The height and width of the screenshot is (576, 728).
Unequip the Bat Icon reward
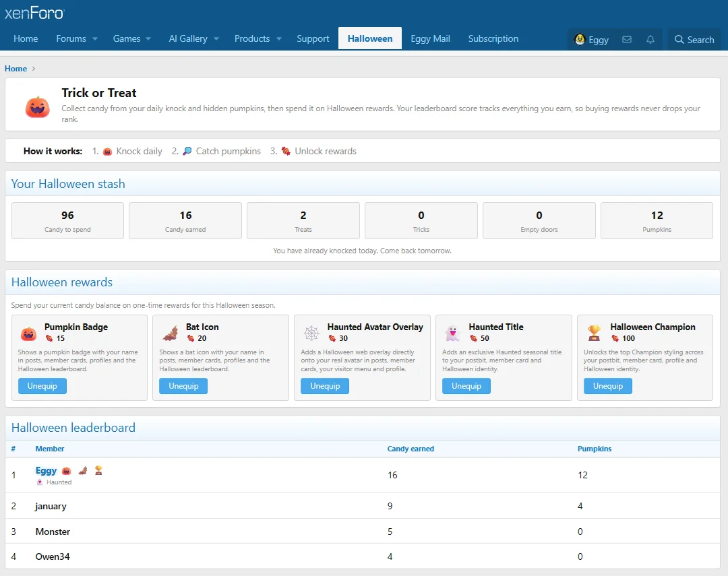[183, 386]
